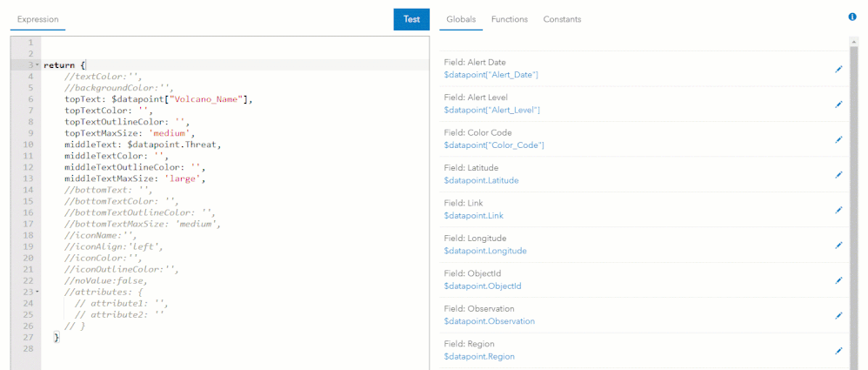Select the Globals tab
Screen dimensions: 868x370
pos(460,19)
